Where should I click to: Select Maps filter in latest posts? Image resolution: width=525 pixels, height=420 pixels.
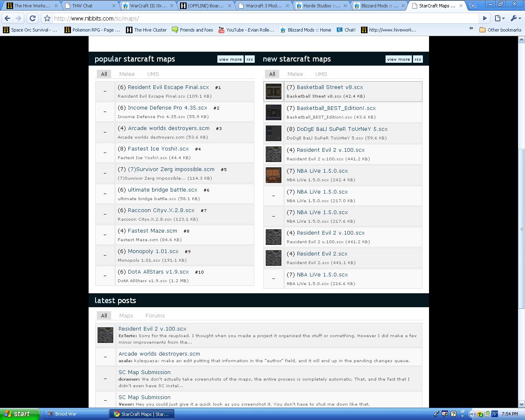click(x=126, y=315)
